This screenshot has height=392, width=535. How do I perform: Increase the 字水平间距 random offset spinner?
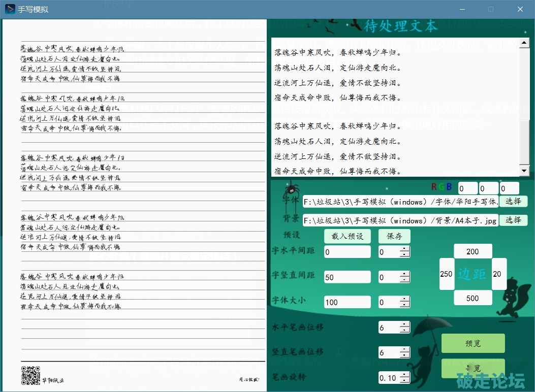tap(404, 249)
